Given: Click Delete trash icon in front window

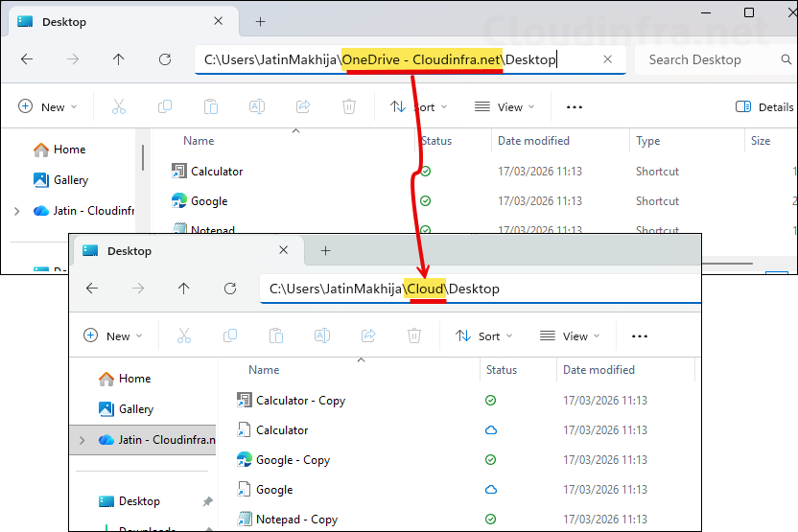Looking at the screenshot, I should point(414,335).
